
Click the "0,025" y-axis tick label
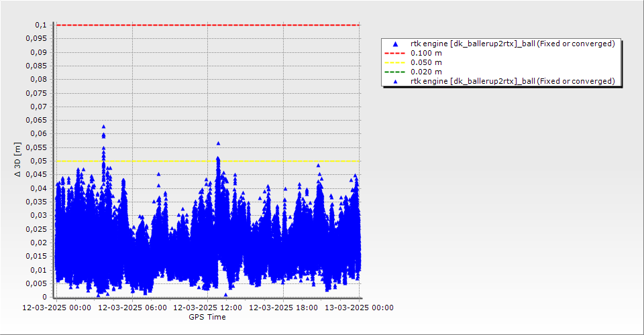coord(36,229)
